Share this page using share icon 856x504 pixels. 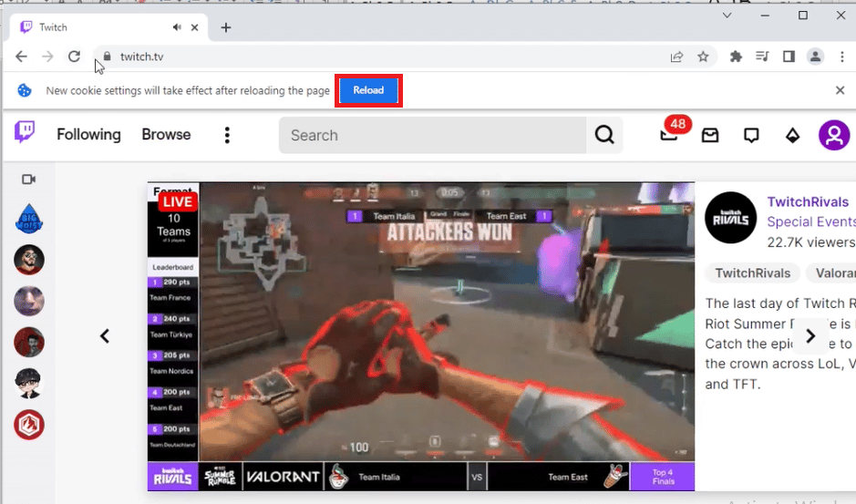[x=676, y=57]
